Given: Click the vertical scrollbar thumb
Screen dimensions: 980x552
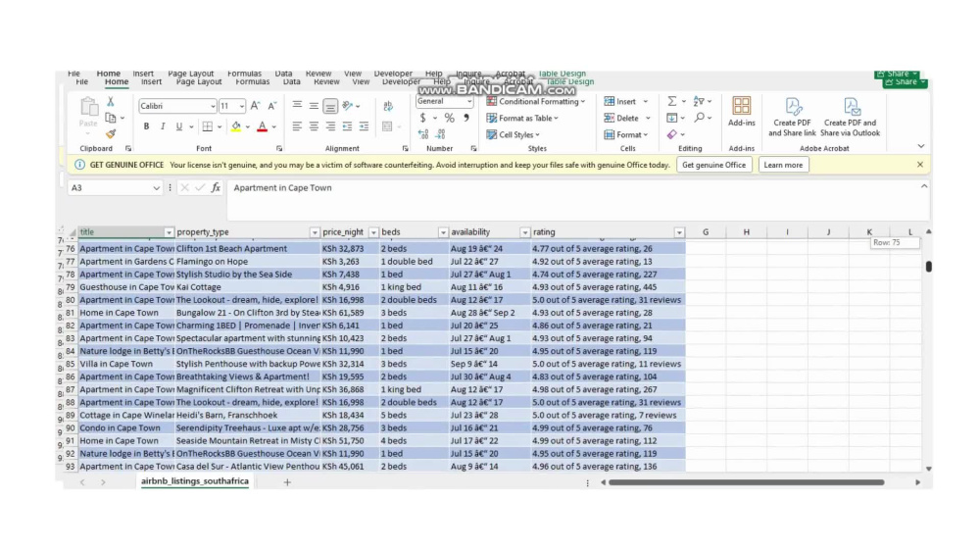Looking at the screenshot, I should tap(929, 267).
